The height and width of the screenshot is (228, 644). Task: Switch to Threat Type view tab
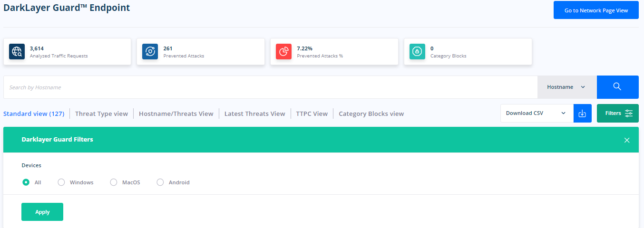[x=101, y=114]
